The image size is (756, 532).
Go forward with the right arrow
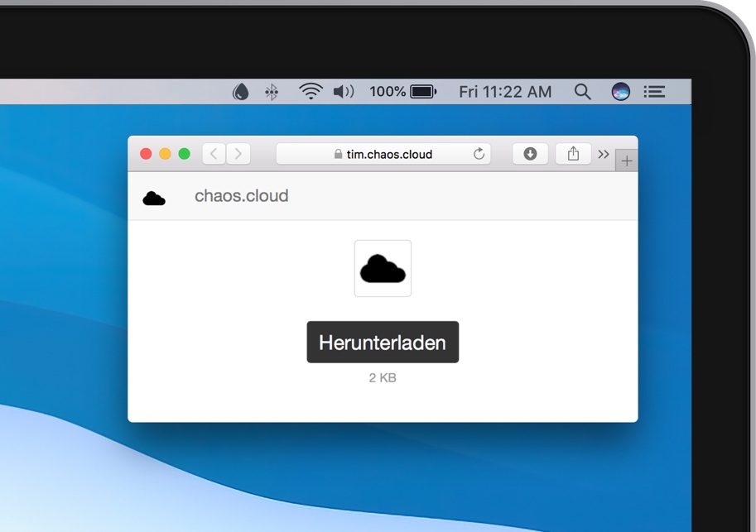tap(238, 154)
